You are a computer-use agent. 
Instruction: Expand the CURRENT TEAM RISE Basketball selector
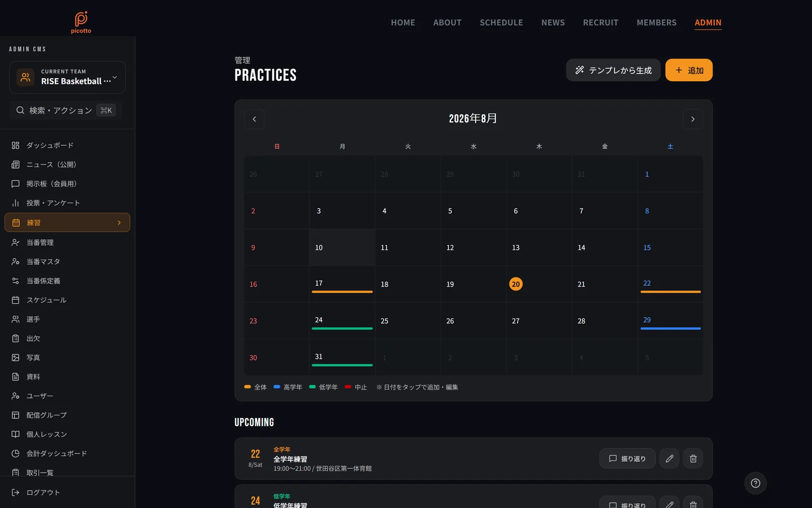click(67, 77)
